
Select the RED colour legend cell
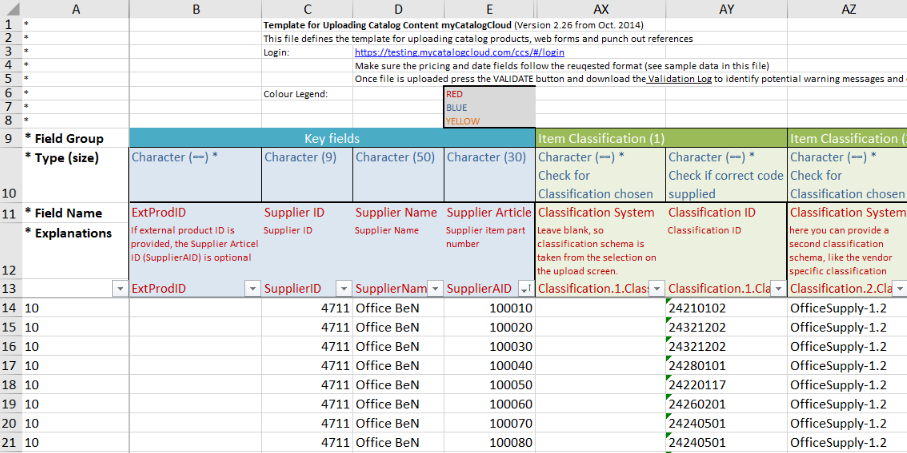pyautogui.click(x=489, y=94)
